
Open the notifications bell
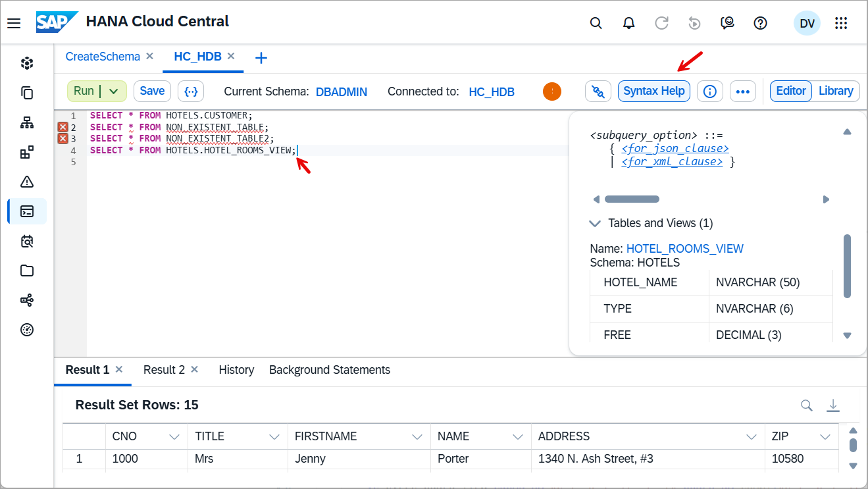coord(628,23)
